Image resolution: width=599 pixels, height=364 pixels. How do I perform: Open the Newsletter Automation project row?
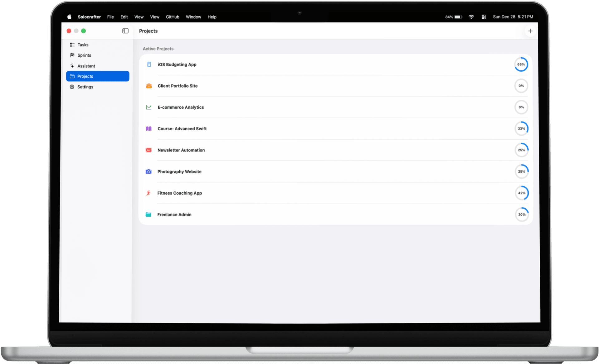(312, 150)
